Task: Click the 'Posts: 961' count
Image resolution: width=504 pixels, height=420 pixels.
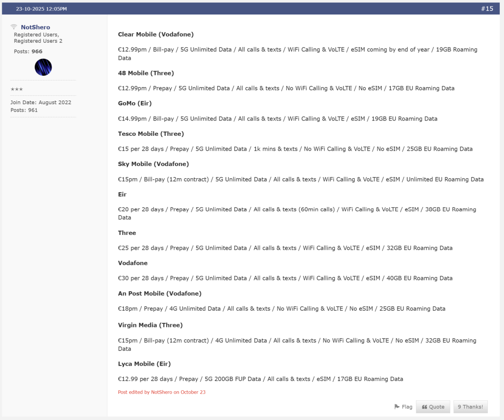Action: pos(24,110)
